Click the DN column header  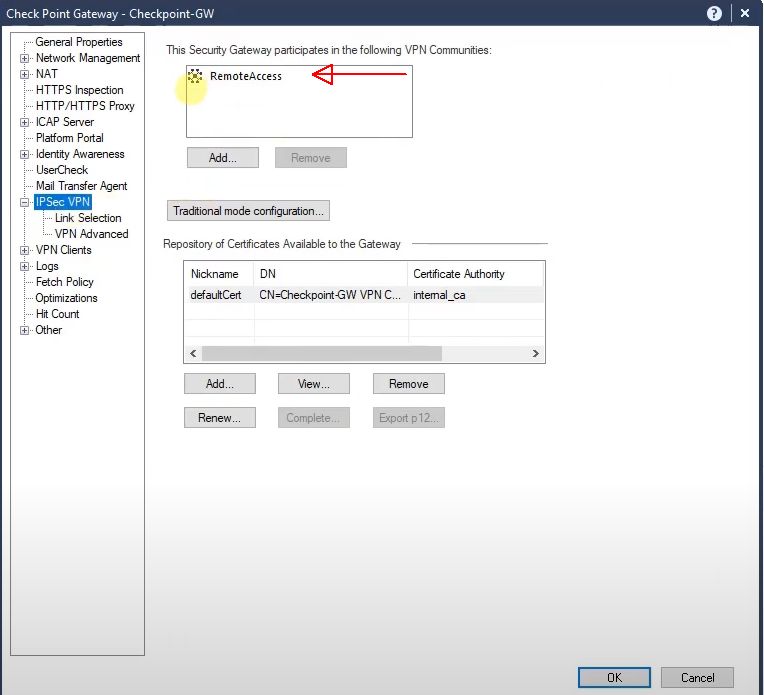point(330,274)
